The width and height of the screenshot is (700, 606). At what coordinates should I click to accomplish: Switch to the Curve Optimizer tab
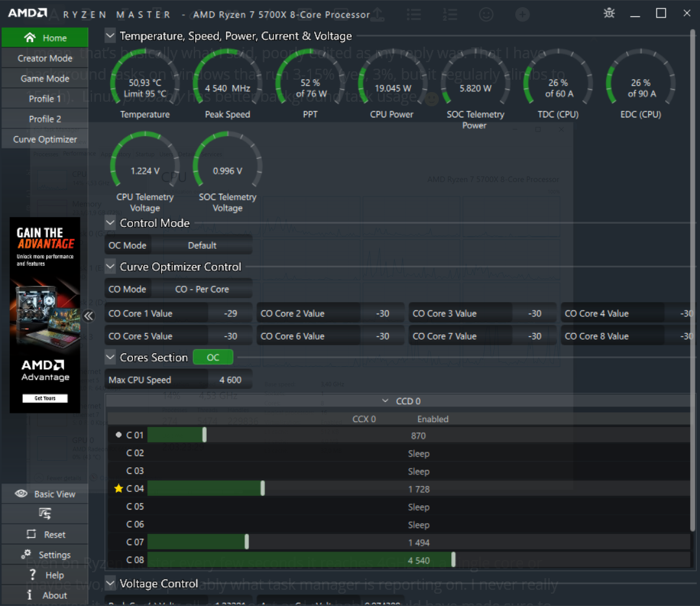pyautogui.click(x=45, y=139)
